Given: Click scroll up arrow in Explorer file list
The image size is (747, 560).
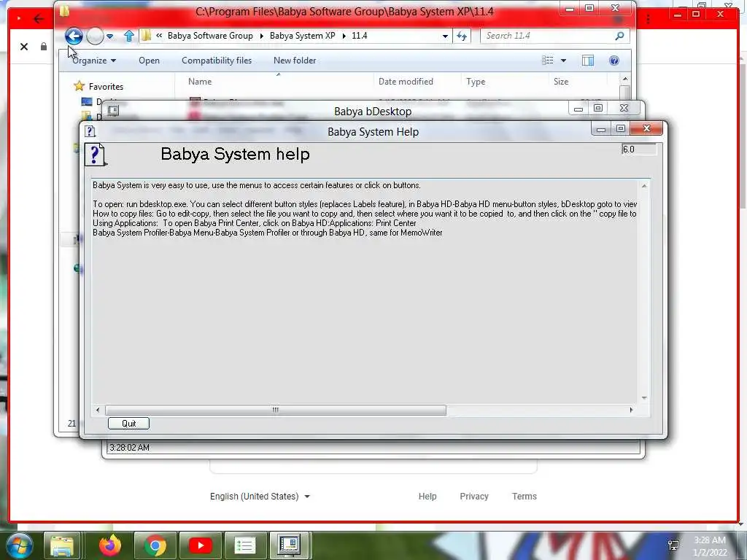Looking at the screenshot, I should pyautogui.click(x=625, y=79).
